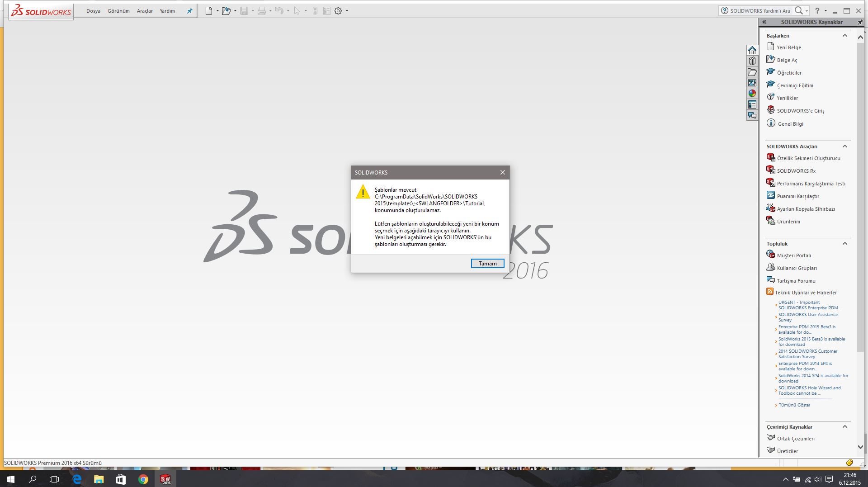Viewport: 868px width, 487px height.
Task: Click the File Properties toolbar icon
Action: tap(327, 11)
